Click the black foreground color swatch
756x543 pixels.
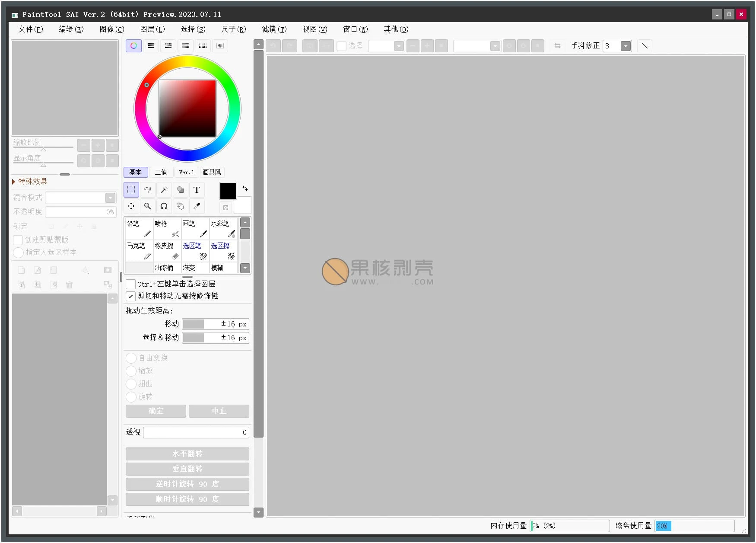pos(228,191)
